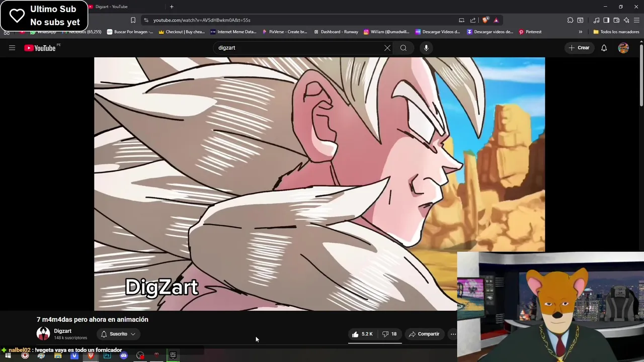Screen dimensions: 644x362
Task: Install/cast screen icon in address bar
Action: (x=461, y=20)
